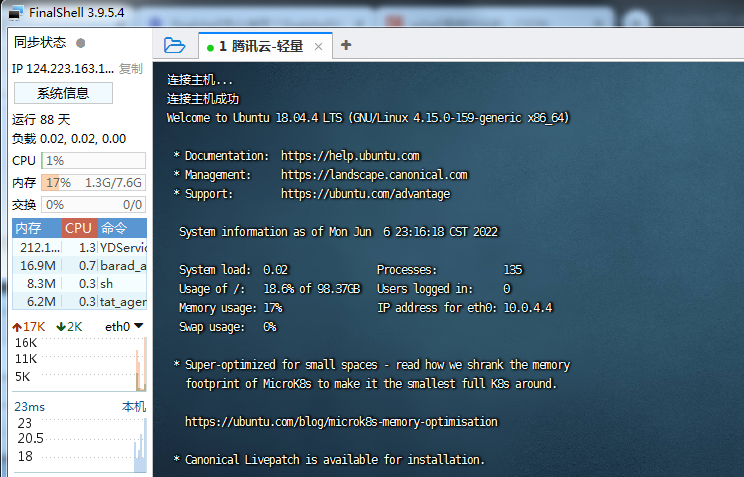Image resolution: width=744 pixels, height=477 pixels.
Task: Sort process list by 命令 column
Action: click(122, 228)
